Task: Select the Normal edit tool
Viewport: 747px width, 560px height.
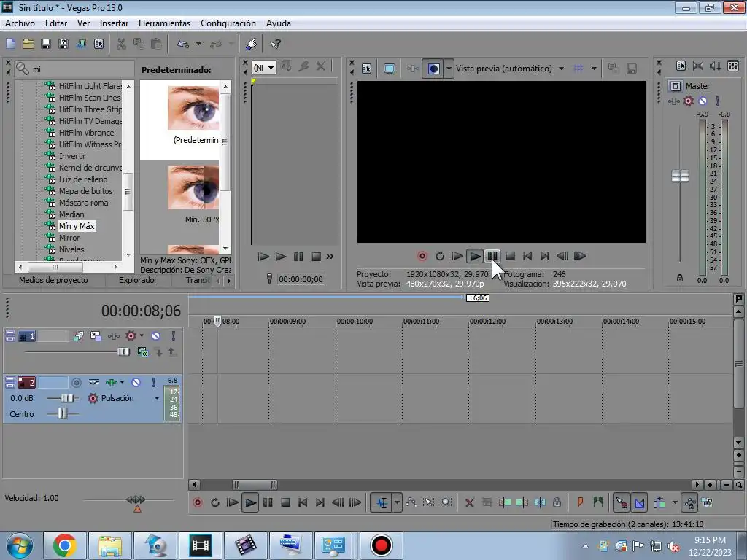Action: pos(382,502)
